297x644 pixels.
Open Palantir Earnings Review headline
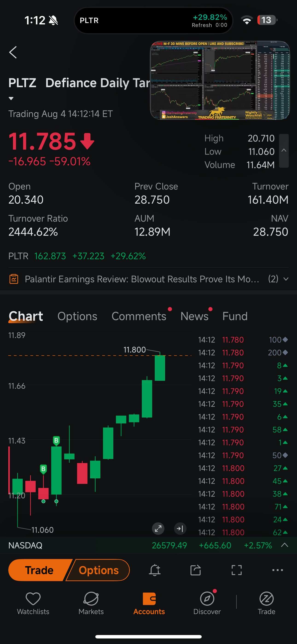(x=142, y=279)
